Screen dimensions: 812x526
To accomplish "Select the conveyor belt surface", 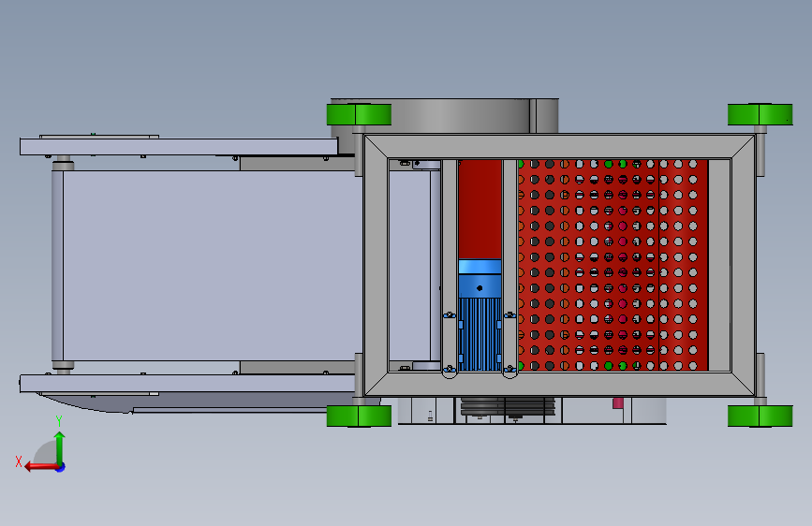I will click(x=213, y=265).
